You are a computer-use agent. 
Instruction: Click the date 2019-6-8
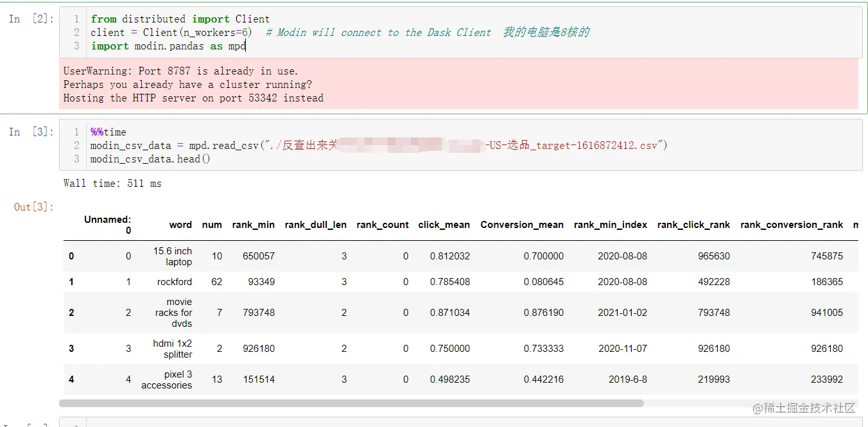(628, 379)
